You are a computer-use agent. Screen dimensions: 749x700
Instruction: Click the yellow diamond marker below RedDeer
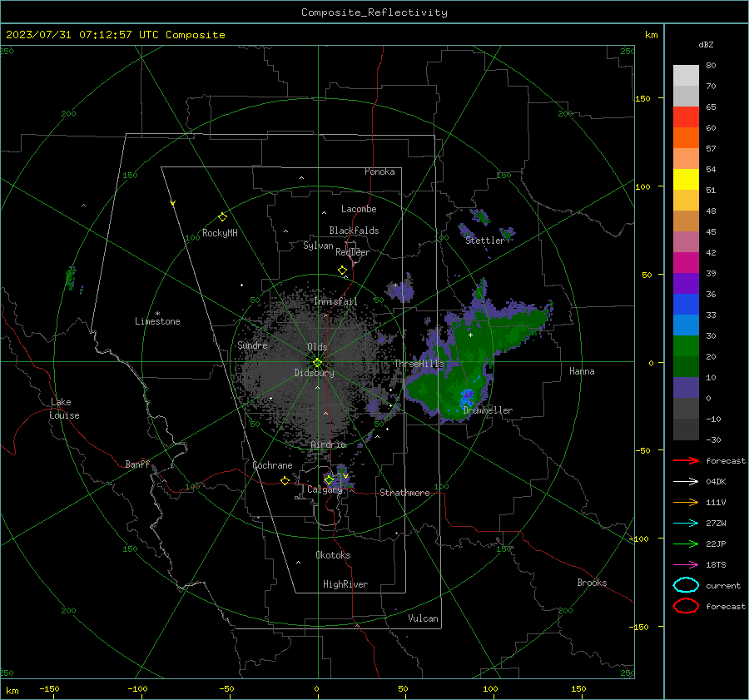[342, 271]
